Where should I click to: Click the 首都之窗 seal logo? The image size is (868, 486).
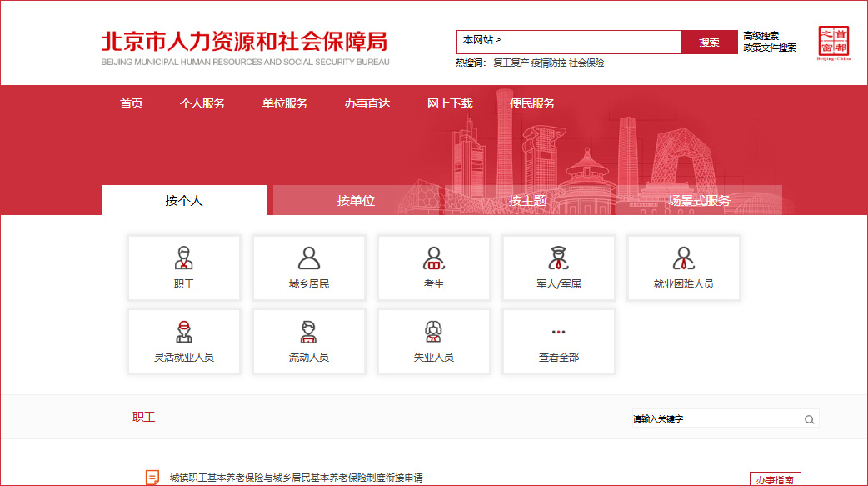point(834,43)
